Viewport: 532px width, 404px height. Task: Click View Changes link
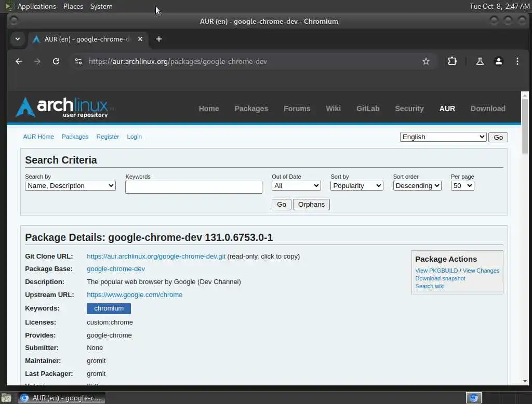(x=481, y=271)
